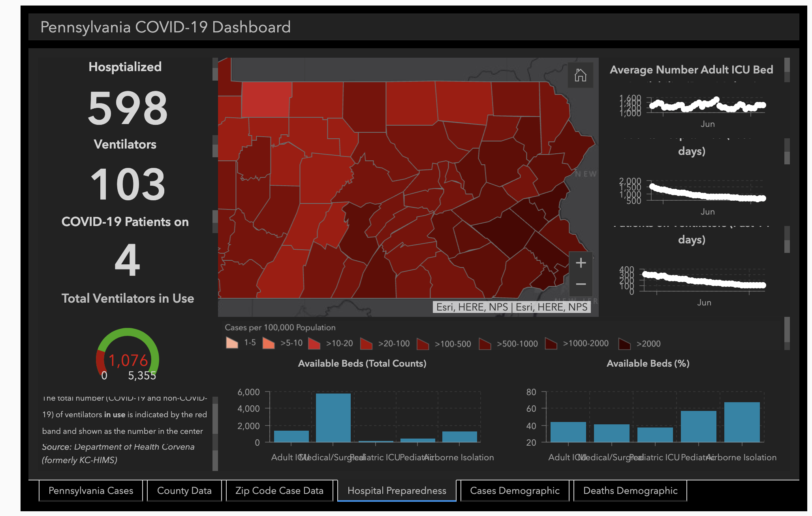Click the Airborne Isolation bar in Available Beds %
This screenshot has width=812, height=516.
click(x=742, y=422)
